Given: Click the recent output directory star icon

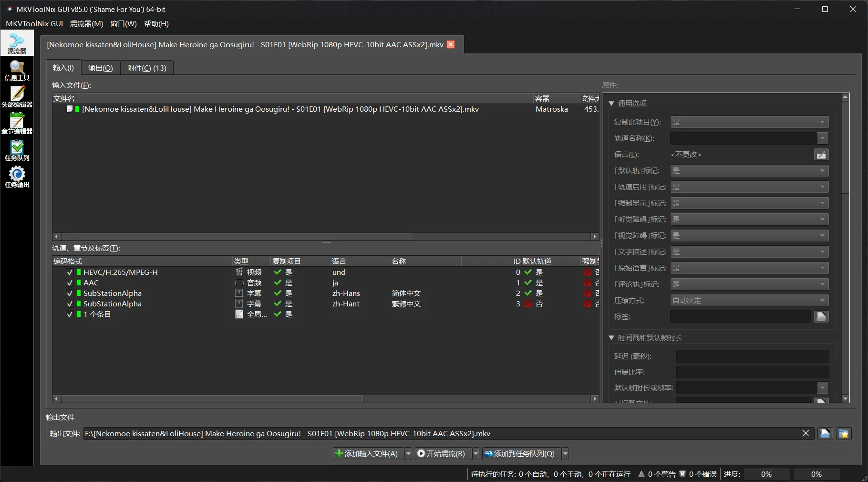Looking at the screenshot, I should coord(844,433).
